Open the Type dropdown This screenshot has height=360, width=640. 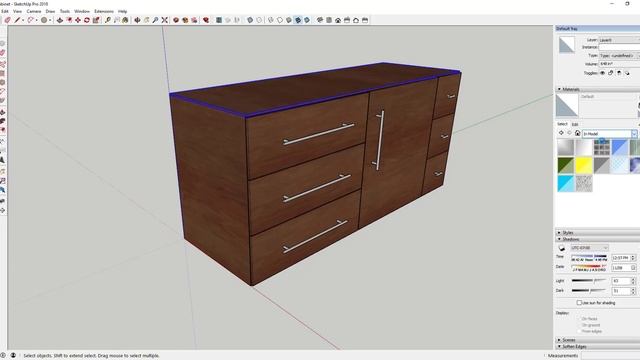tap(619, 56)
